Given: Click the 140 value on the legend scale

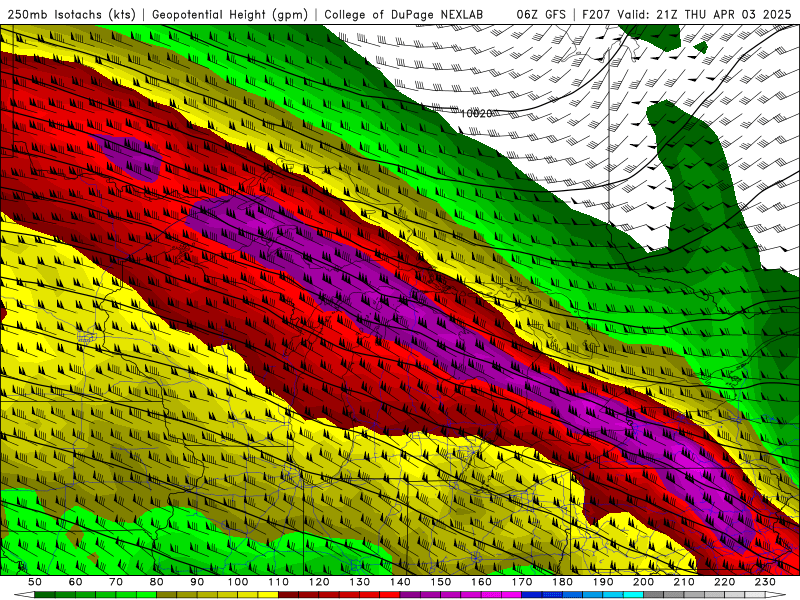Looking at the screenshot, I should (400, 582).
